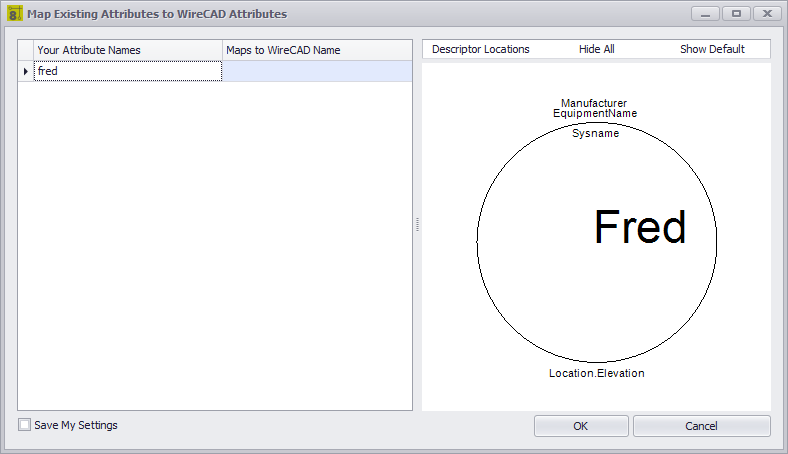Close the Map Existing Attributes dialog
Image resolution: width=788 pixels, height=454 pixels.
pos(767,14)
